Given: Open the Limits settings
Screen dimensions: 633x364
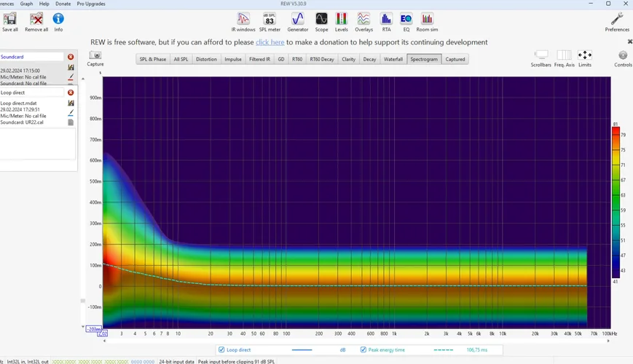Looking at the screenshot, I should [x=585, y=55].
